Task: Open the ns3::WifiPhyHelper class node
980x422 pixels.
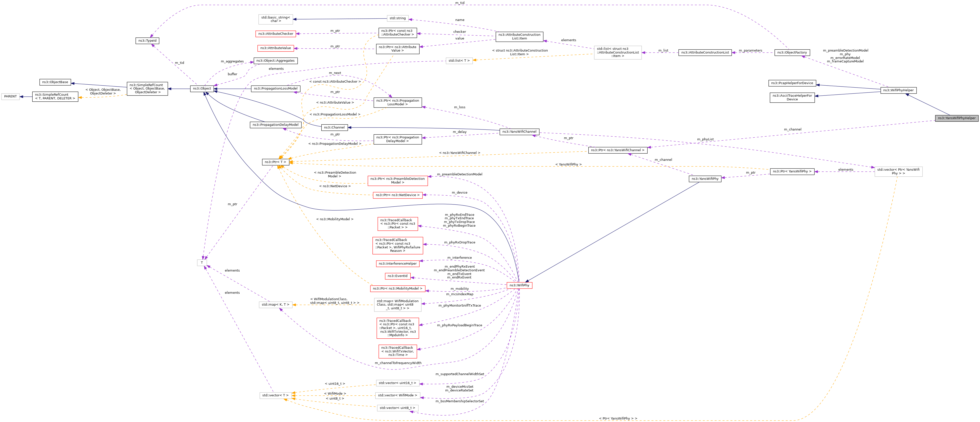Action: pyautogui.click(x=898, y=91)
